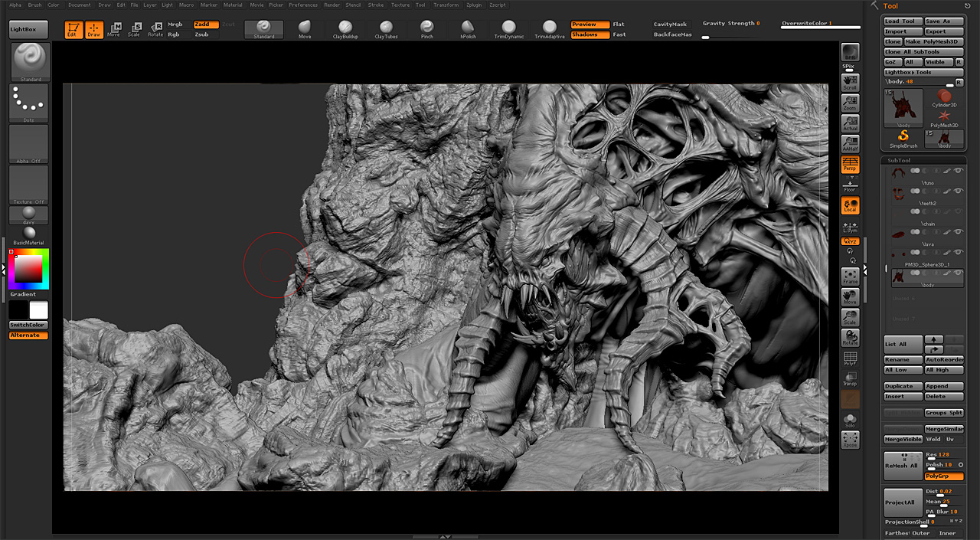Select the Pinch brush
The image size is (980, 540).
(x=426, y=29)
